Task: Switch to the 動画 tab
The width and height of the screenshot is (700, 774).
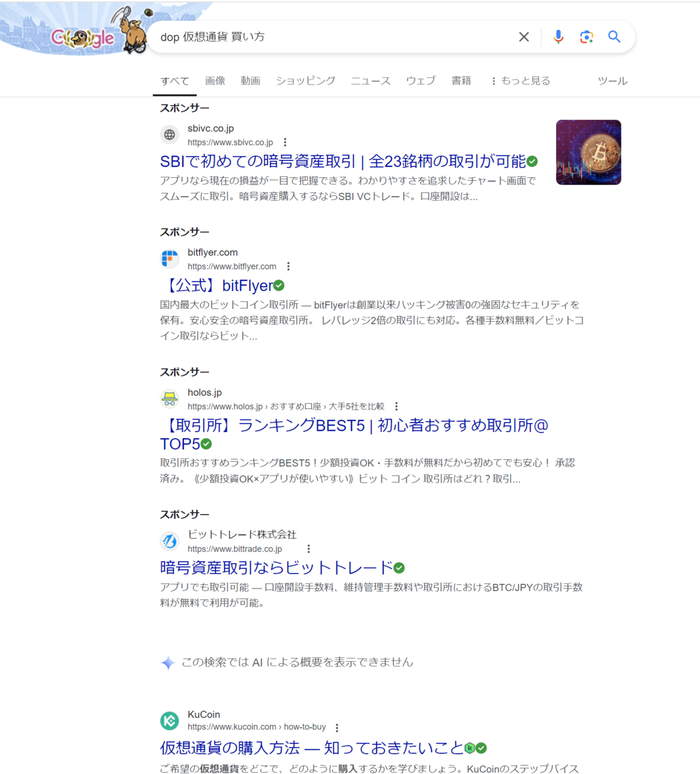Action: 250,81
